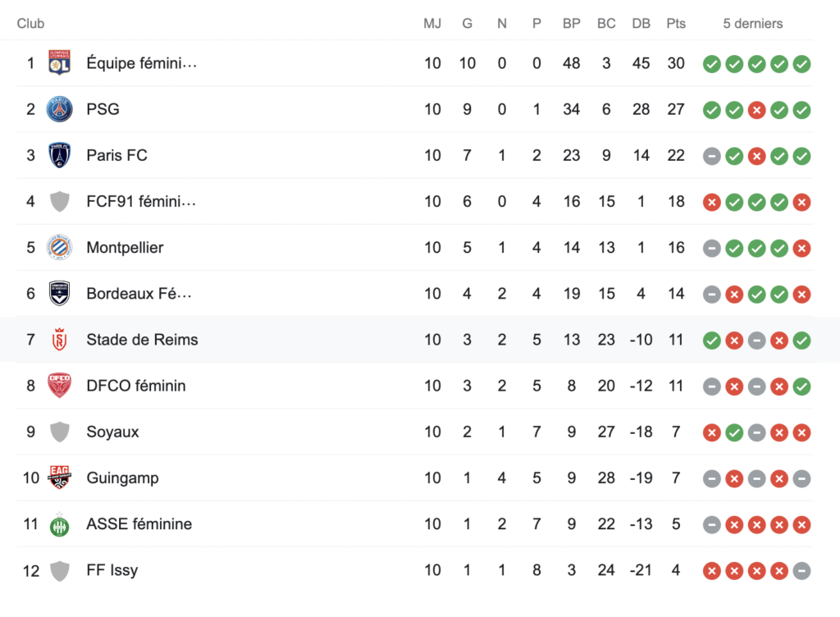Select the Soyaux club name
The width and height of the screenshot is (840, 617).
(x=112, y=432)
